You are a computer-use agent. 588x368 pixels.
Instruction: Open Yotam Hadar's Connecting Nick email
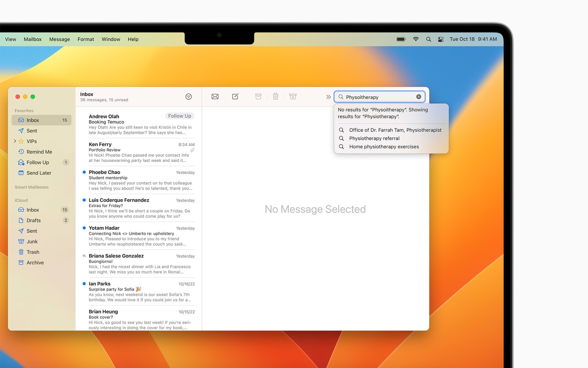click(139, 236)
